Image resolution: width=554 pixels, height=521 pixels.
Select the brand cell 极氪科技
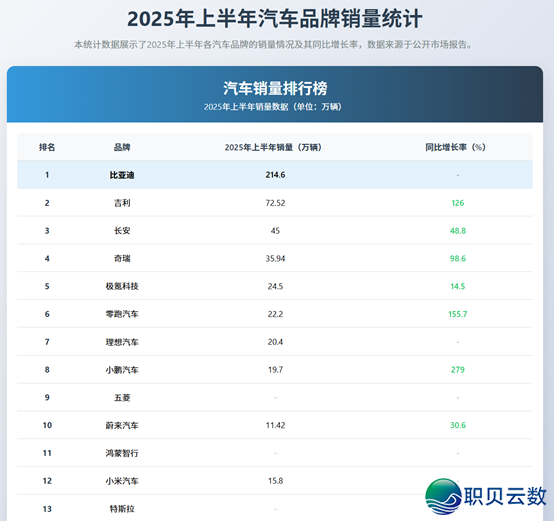(x=122, y=286)
